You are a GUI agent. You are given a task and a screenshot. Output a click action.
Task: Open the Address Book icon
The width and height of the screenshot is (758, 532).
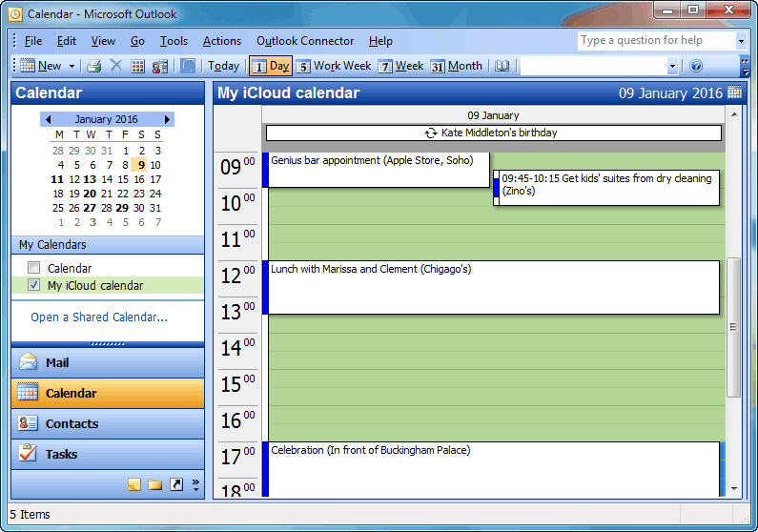point(502,66)
